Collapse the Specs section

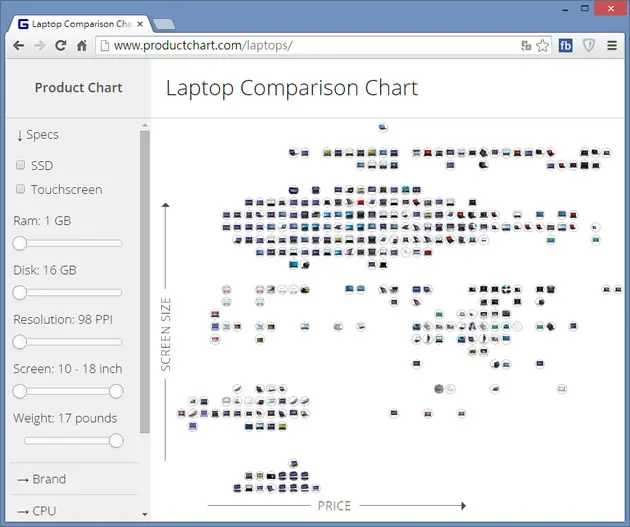(38, 135)
